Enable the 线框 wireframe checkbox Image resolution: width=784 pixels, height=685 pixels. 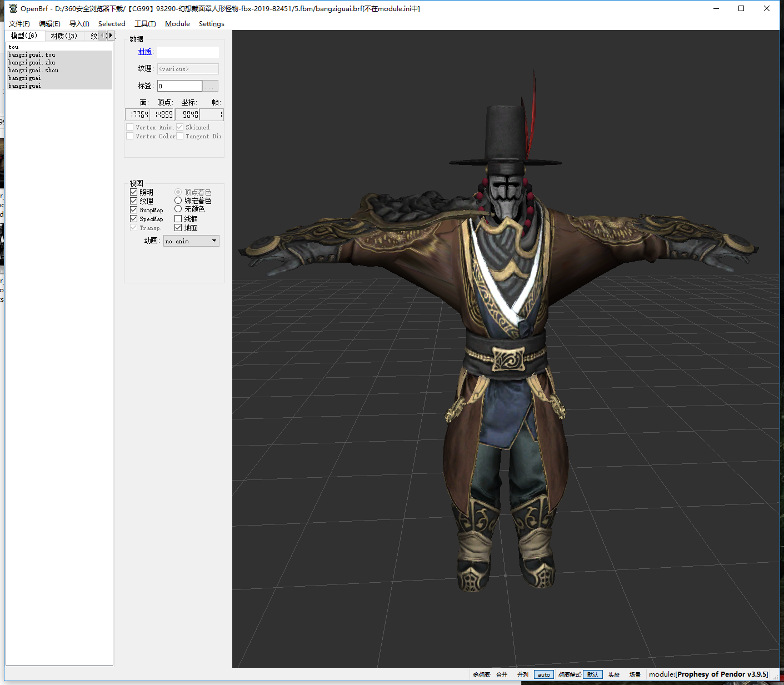point(178,219)
